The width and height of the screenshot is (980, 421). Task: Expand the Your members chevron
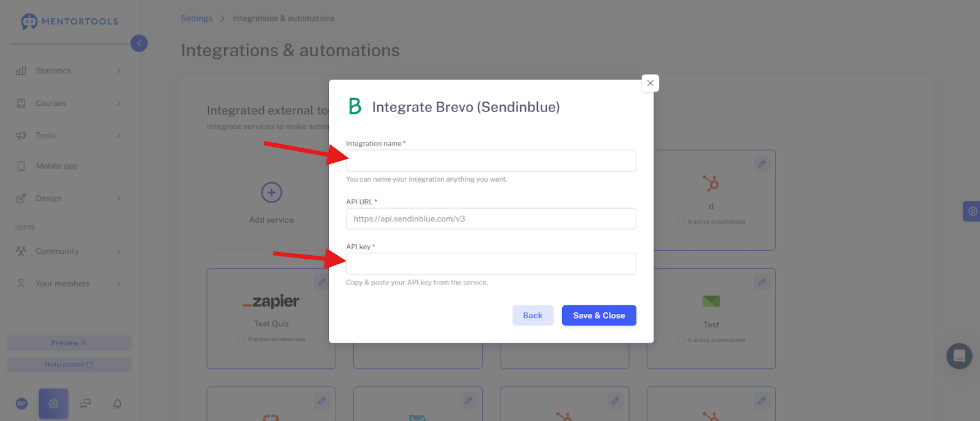pyautogui.click(x=118, y=284)
